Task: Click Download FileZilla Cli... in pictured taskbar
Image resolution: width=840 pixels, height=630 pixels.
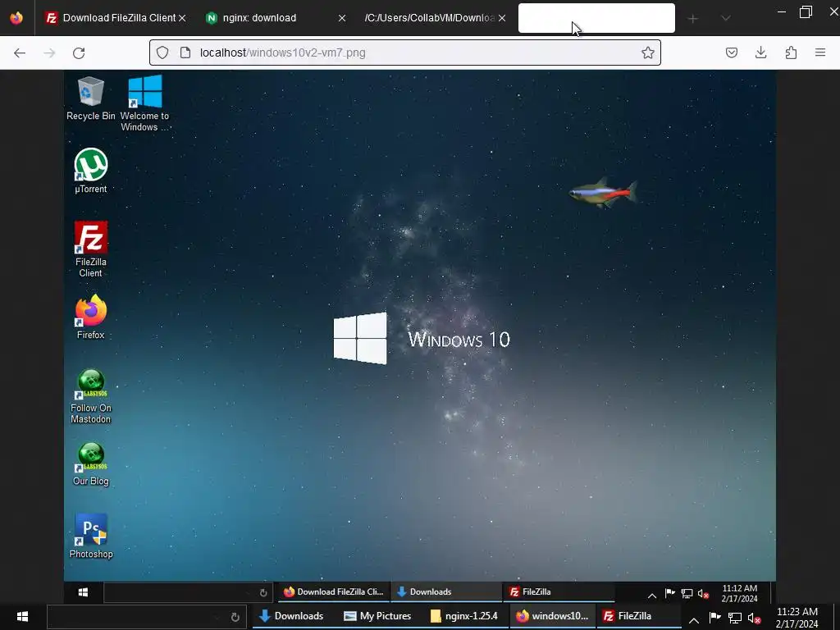Action: (x=335, y=592)
